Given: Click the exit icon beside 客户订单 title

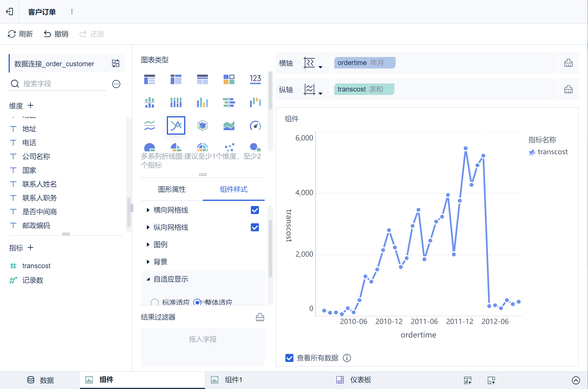Looking at the screenshot, I should [9, 12].
